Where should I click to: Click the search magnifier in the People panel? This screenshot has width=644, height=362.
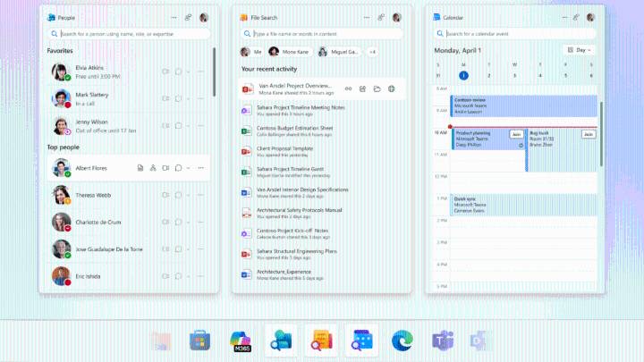tap(55, 34)
